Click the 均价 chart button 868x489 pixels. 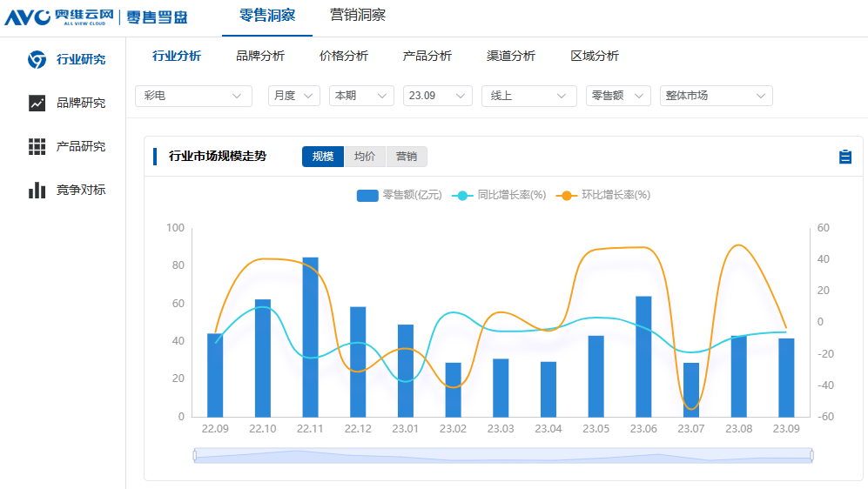pos(365,157)
